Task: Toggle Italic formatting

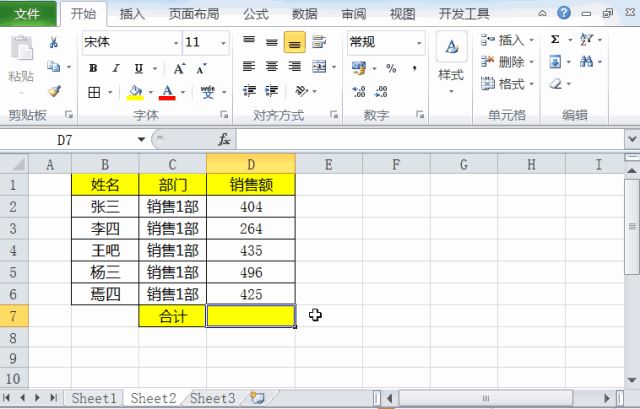Action: [x=116, y=68]
